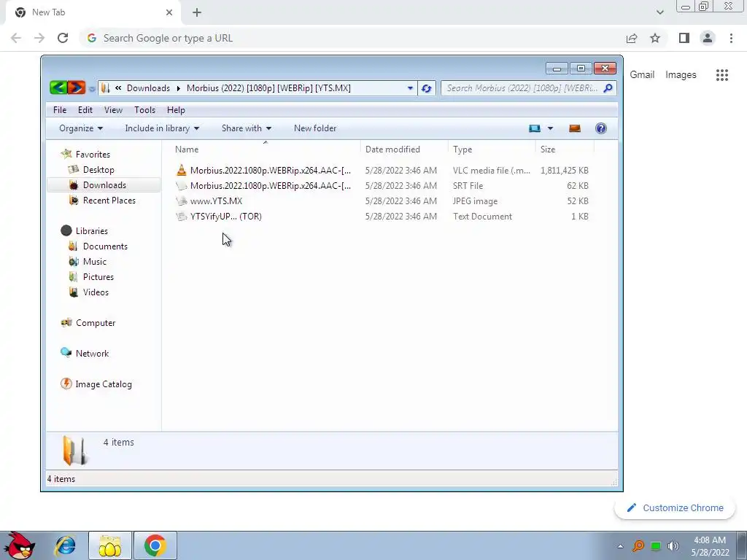
Task: Open the Pictures library
Action: [98, 276]
